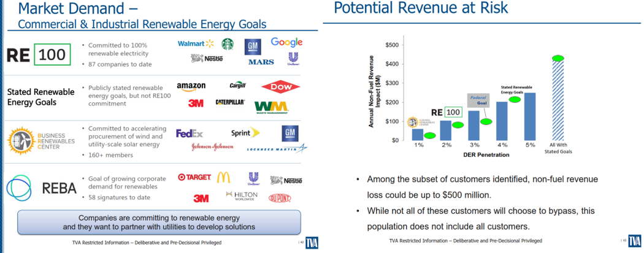Click the Hilton Worldwide logo
This screenshot has width=644, height=253.
[x=245, y=197]
